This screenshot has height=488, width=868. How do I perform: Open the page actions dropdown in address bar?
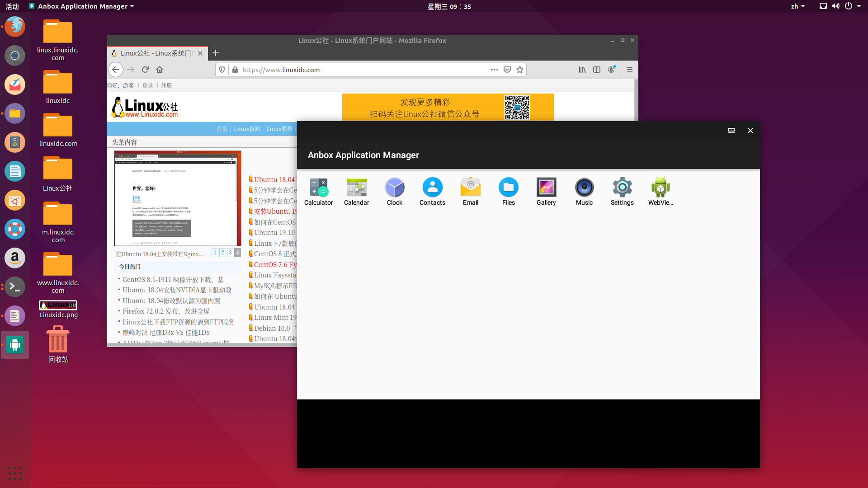[x=495, y=70]
